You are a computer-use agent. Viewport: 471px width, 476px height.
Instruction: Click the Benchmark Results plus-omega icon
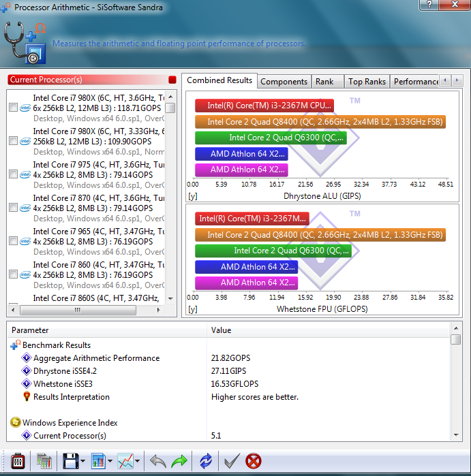[15, 345]
